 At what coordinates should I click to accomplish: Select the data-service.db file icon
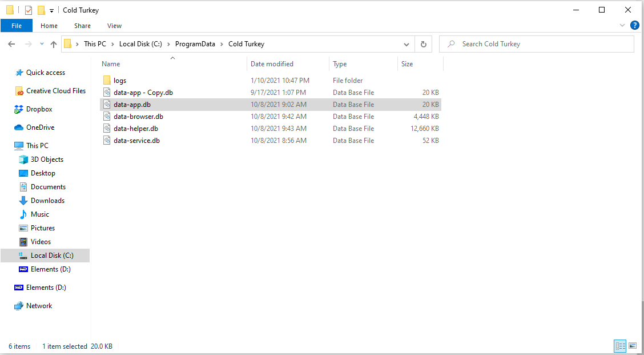[x=107, y=140]
